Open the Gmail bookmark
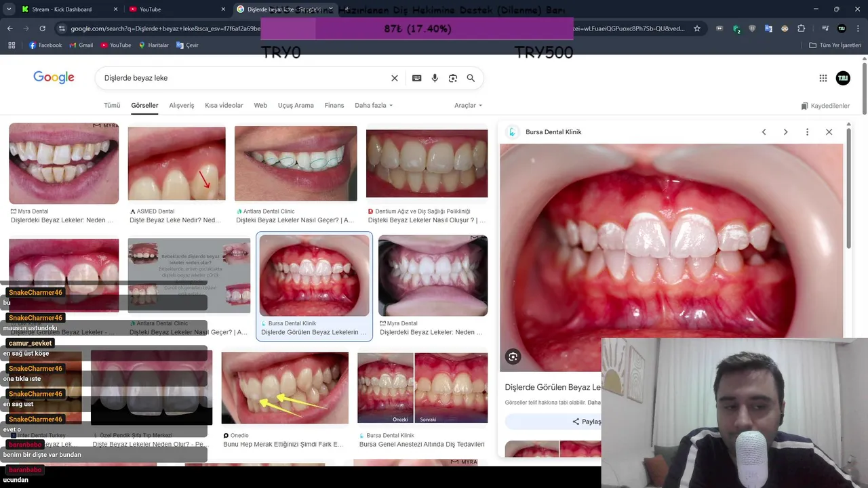The image size is (868, 488). click(81, 45)
